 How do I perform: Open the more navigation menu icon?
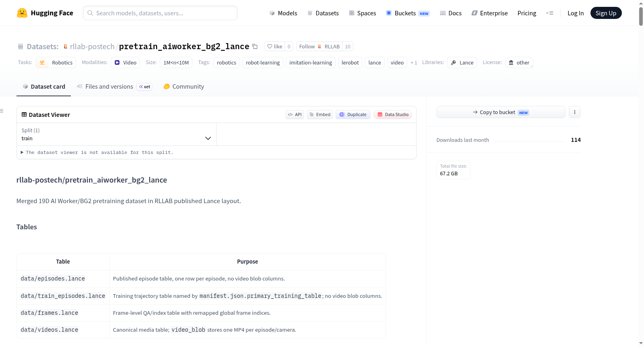pos(549,13)
